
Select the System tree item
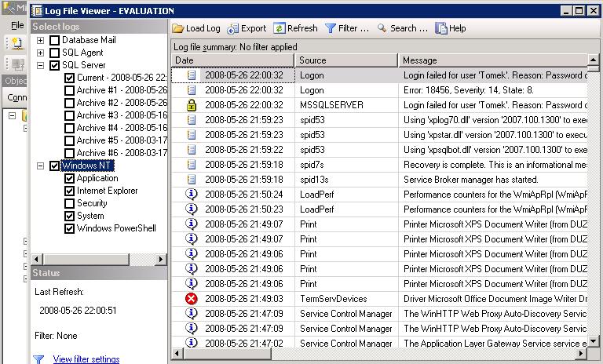[x=90, y=216]
